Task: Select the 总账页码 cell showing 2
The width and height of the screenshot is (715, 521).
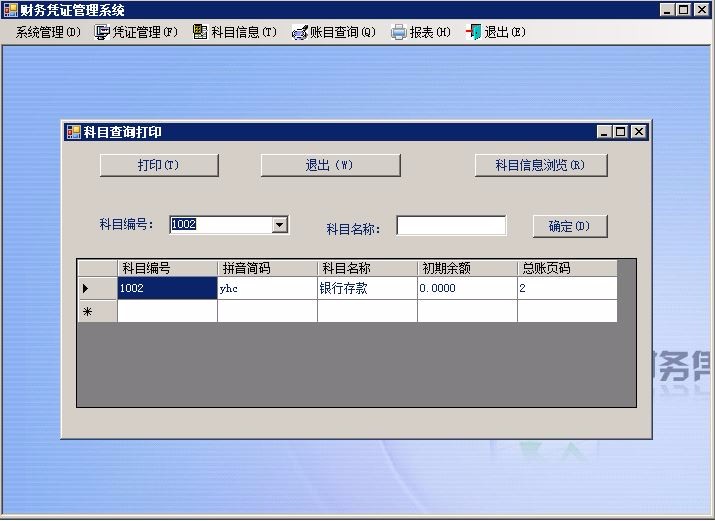Action: pos(567,288)
